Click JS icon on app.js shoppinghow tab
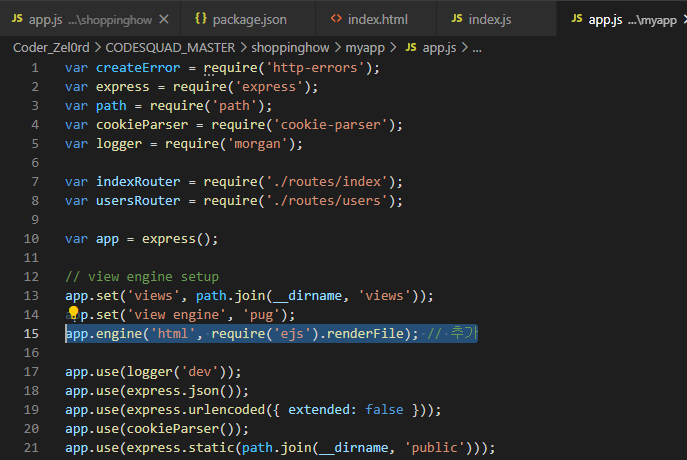This screenshot has height=460, width=687. (x=17, y=19)
